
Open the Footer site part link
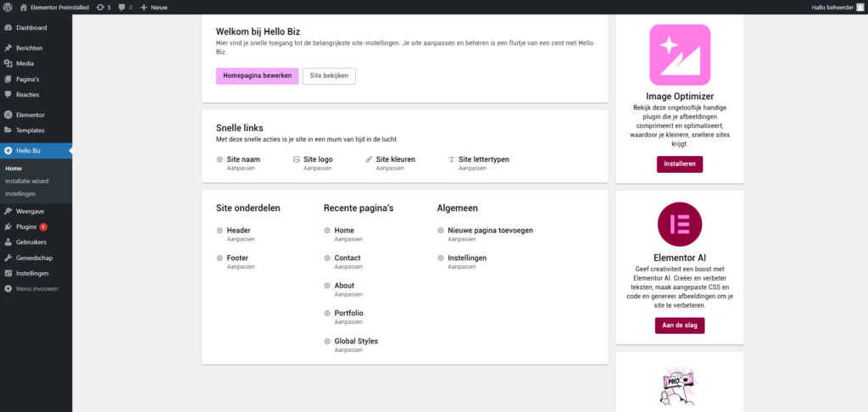point(237,258)
